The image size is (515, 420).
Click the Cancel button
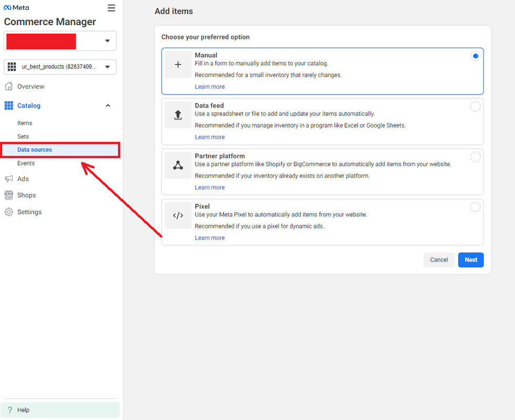(439, 260)
